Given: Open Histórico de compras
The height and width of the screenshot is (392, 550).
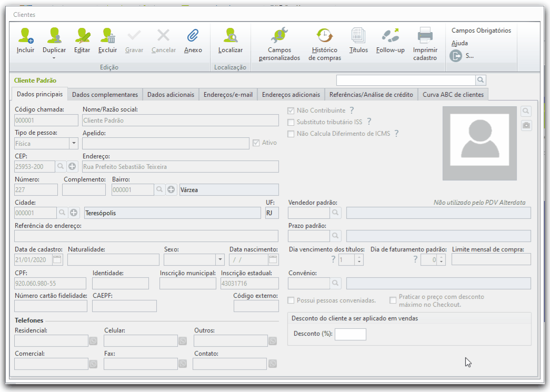Looking at the screenshot, I should pyautogui.click(x=324, y=36).
